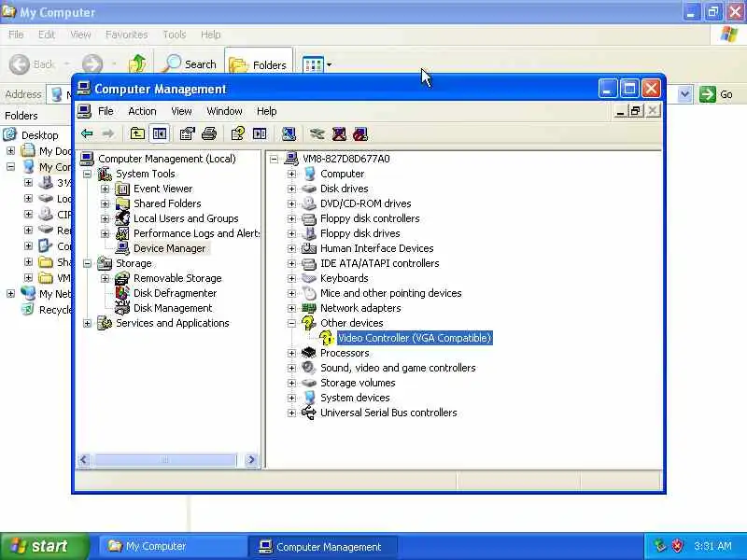Click the Start button
Viewport: 747px width, 560px height.
coord(44,546)
